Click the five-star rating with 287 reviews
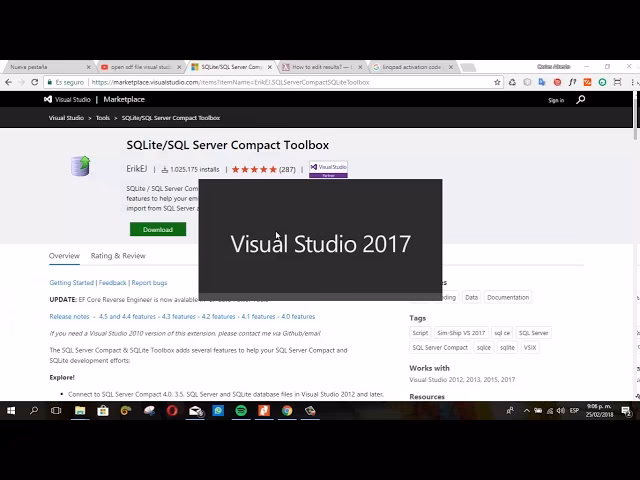 point(264,169)
